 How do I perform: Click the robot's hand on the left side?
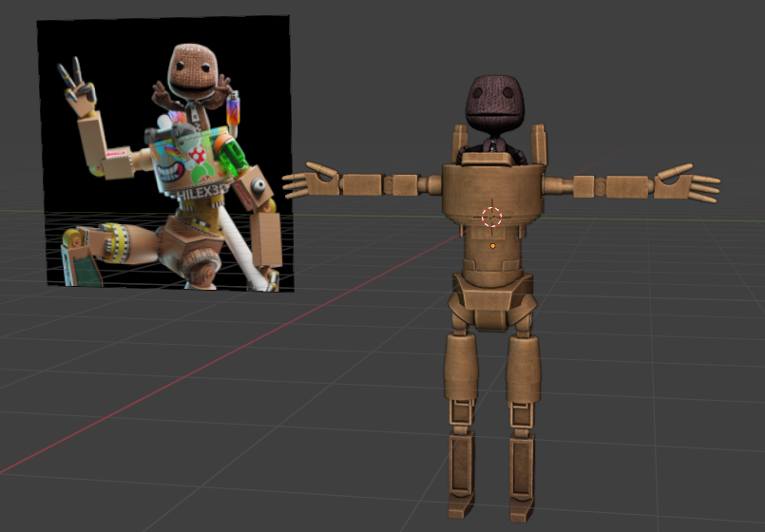coord(310,180)
